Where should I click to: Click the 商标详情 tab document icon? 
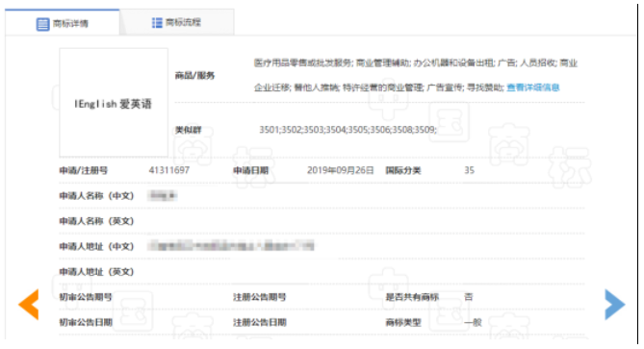click(42, 24)
